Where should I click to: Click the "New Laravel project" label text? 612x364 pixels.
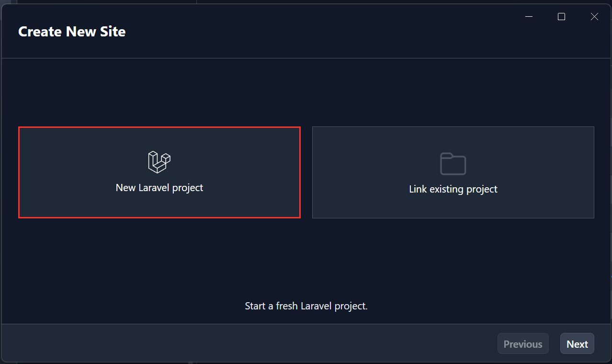(159, 188)
